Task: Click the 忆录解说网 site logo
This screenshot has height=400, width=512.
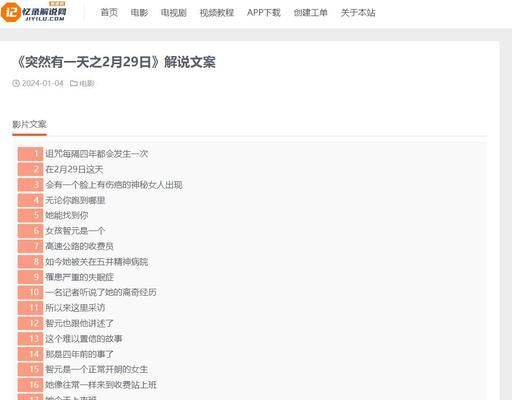Action: tap(34, 12)
